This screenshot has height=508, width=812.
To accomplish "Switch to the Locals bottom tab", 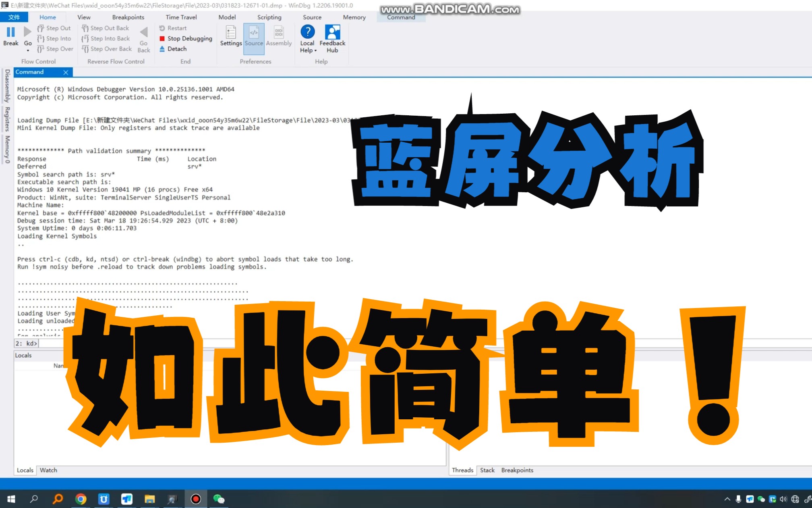I will 25,470.
